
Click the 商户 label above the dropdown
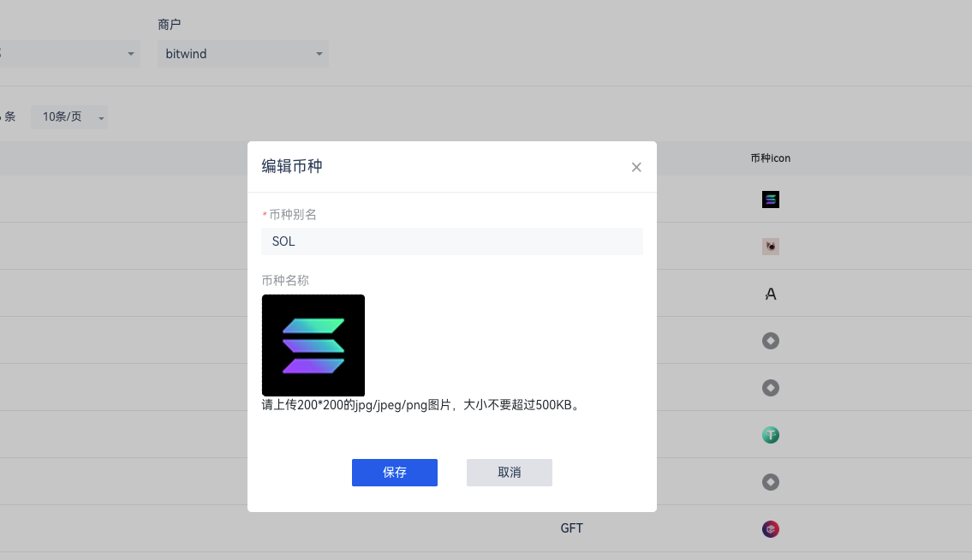tap(170, 24)
